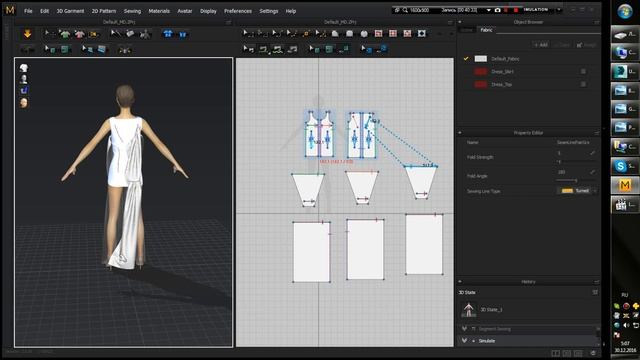Image resolution: width=640 pixels, height=360 pixels.
Task: Switch to the tab left of Fabric
Action: tap(467, 30)
